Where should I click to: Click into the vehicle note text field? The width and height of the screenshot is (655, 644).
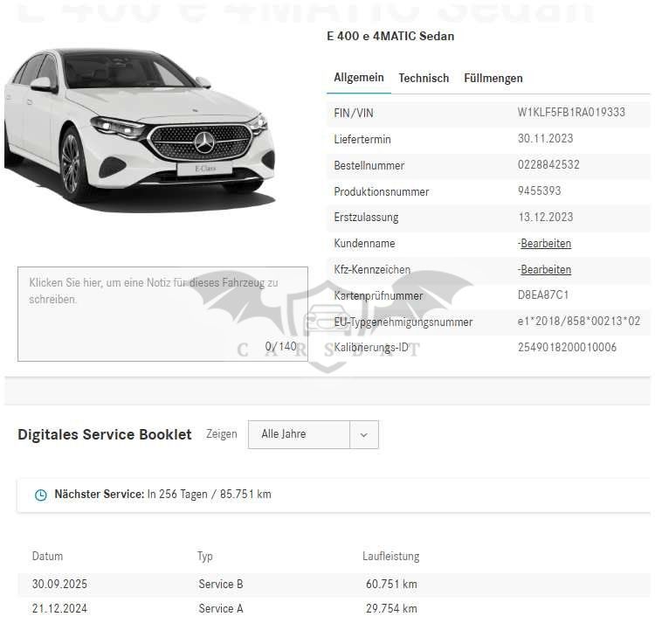163,314
